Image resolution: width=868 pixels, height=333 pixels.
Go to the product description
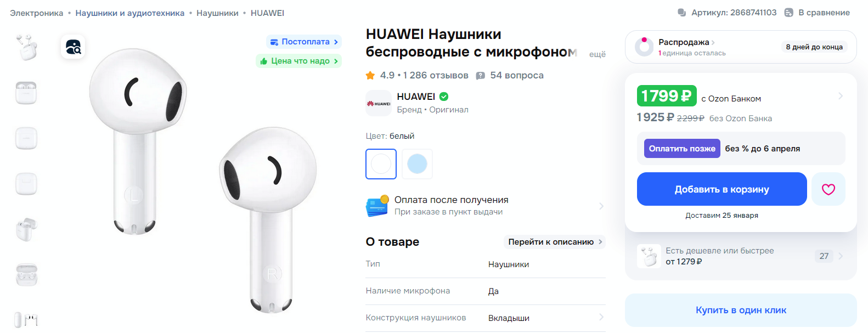click(555, 242)
